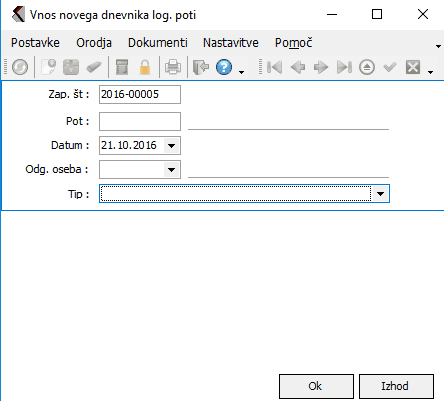Expand the Tip combo box arrow

pyautogui.click(x=380, y=194)
